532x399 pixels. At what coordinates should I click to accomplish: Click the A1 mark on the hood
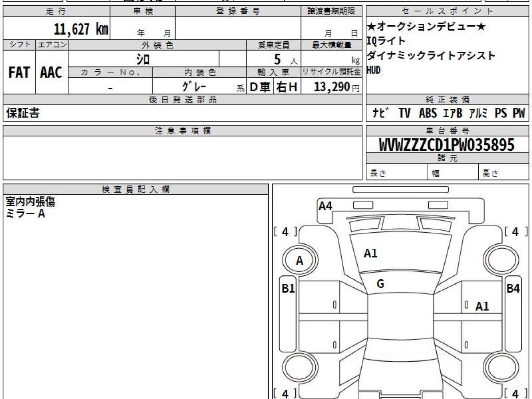370,253
